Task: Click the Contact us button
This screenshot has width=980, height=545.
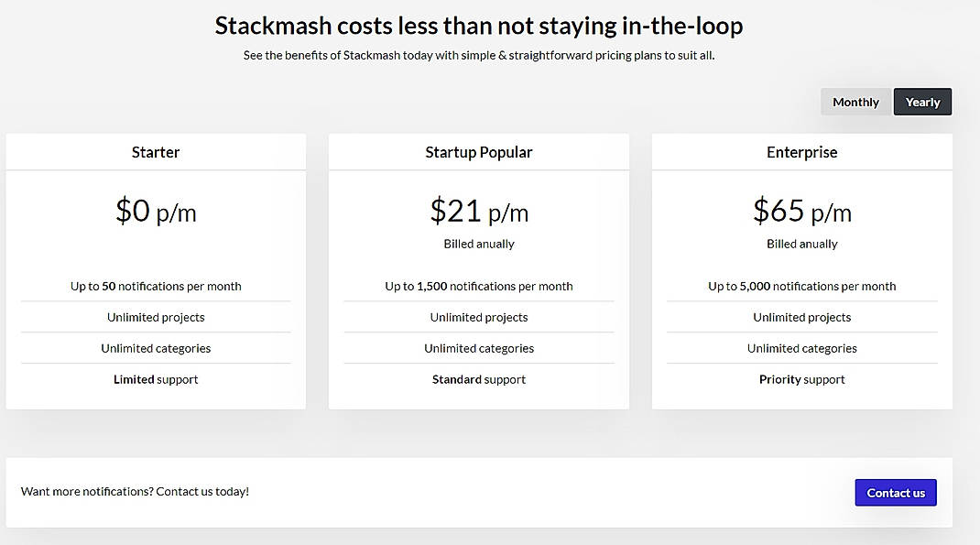Action: [895, 492]
